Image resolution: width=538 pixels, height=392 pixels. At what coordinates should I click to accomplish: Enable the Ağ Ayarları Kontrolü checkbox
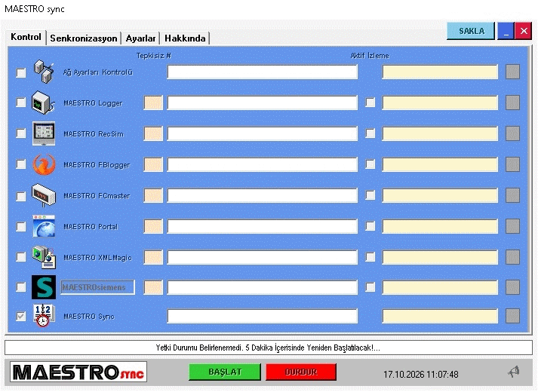pyautogui.click(x=21, y=72)
